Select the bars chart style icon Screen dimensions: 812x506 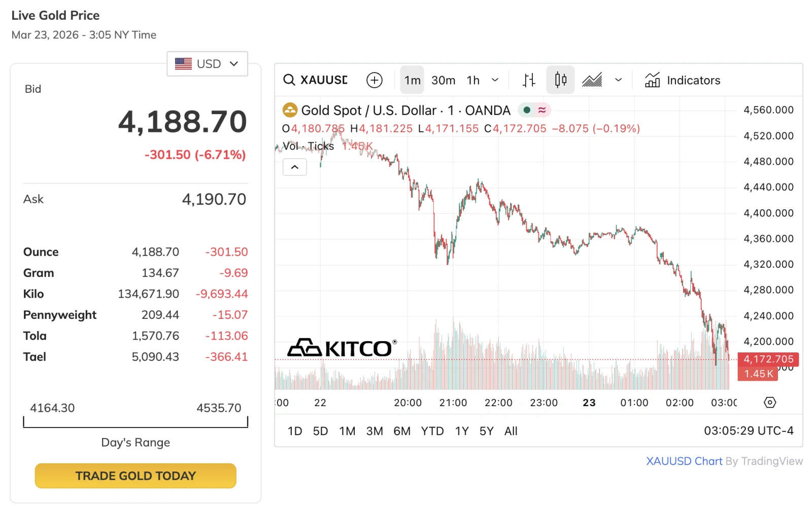529,80
